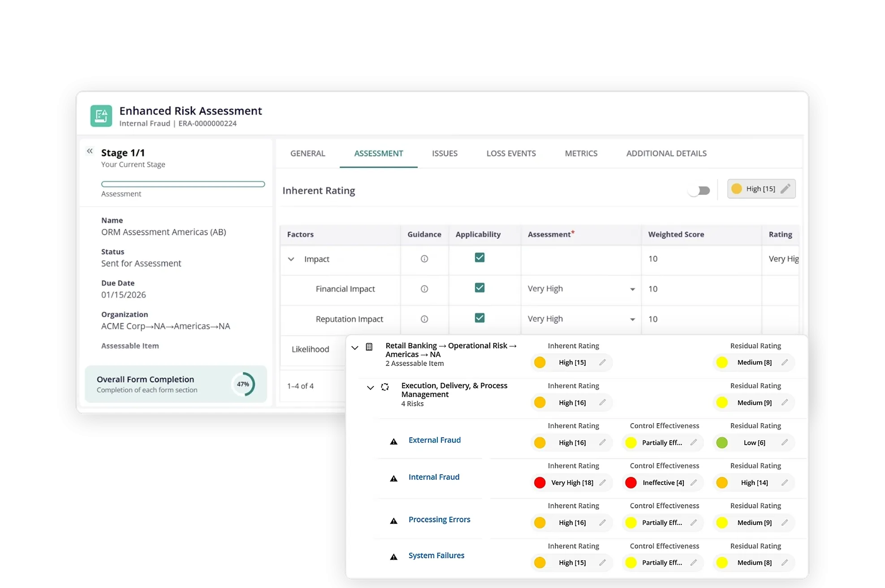Open the Metrics tab
Viewport: 885px width, 588px height.
point(581,153)
